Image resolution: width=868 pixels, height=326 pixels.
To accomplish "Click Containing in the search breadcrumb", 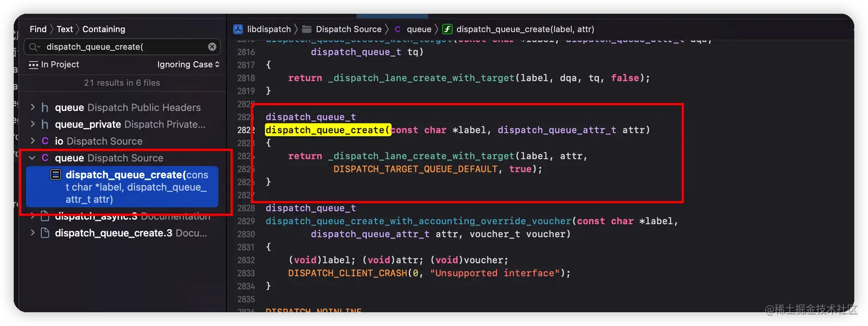I will tap(103, 29).
